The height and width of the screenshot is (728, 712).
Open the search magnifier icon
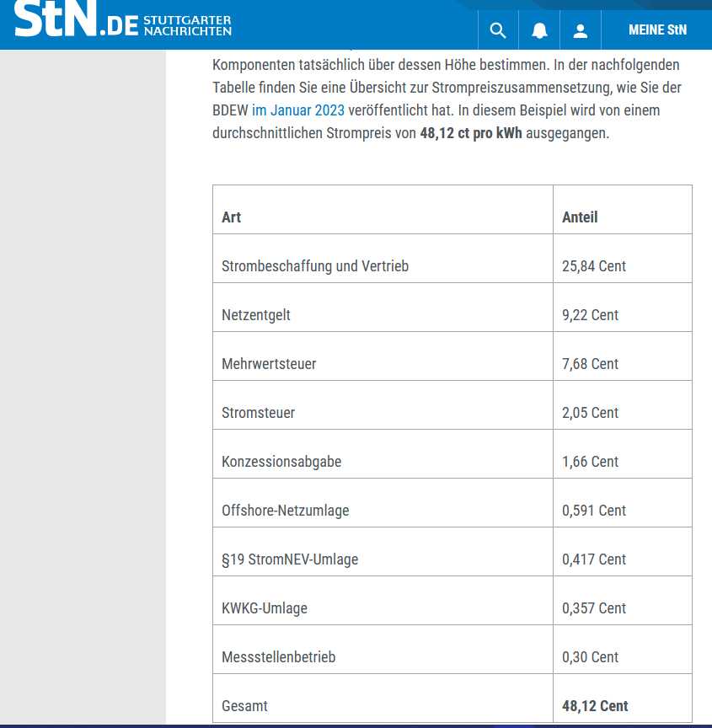498,30
